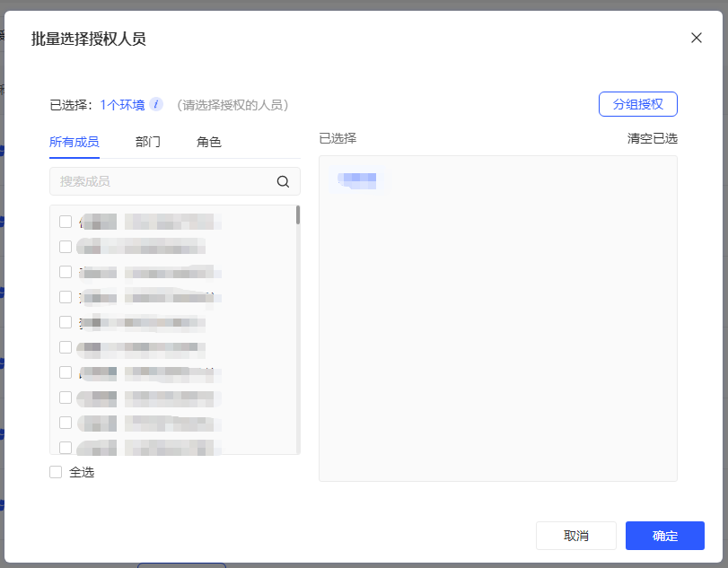Image resolution: width=728 pixels, height=568 pixels.
Task: Select the 所有成员 tab
Action: (74, 142)
